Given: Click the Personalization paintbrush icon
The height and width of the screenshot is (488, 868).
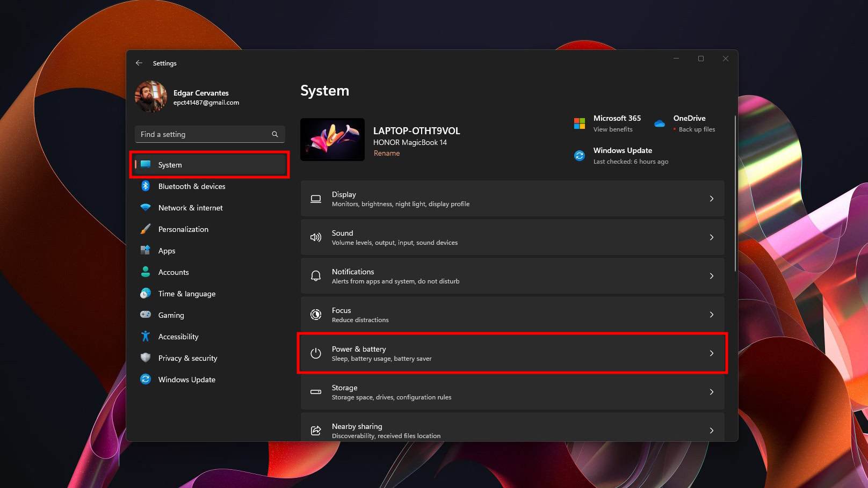Looking at the screenshot, I should coord(145,229).
